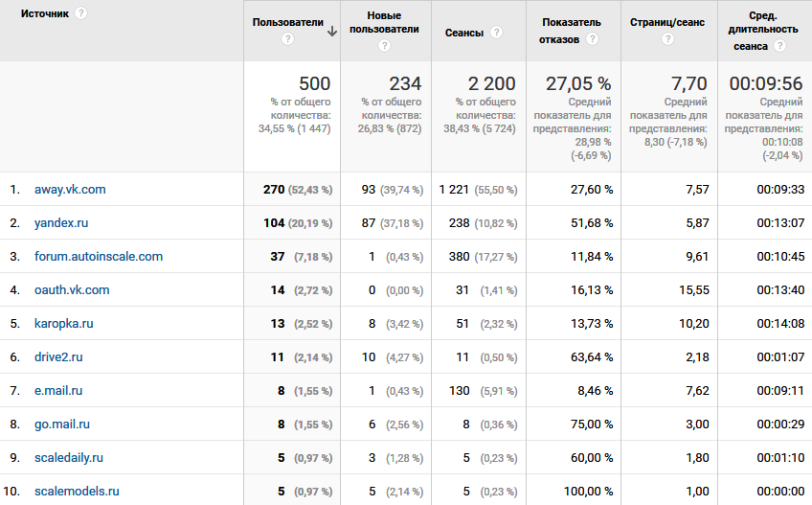This screenshot has height=505, width=812.
Task: Click help icon next to Источник header
Action: [80, 13]
